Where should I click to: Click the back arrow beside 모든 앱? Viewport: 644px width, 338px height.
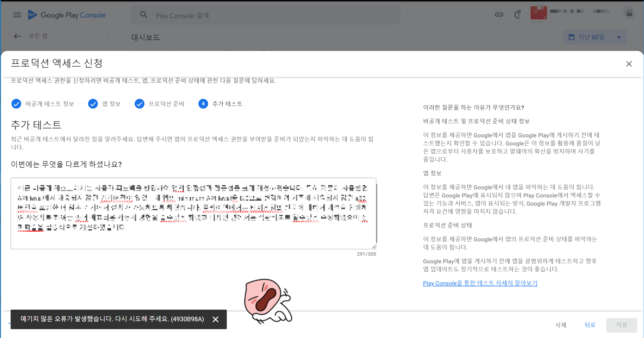coord(18,36)
